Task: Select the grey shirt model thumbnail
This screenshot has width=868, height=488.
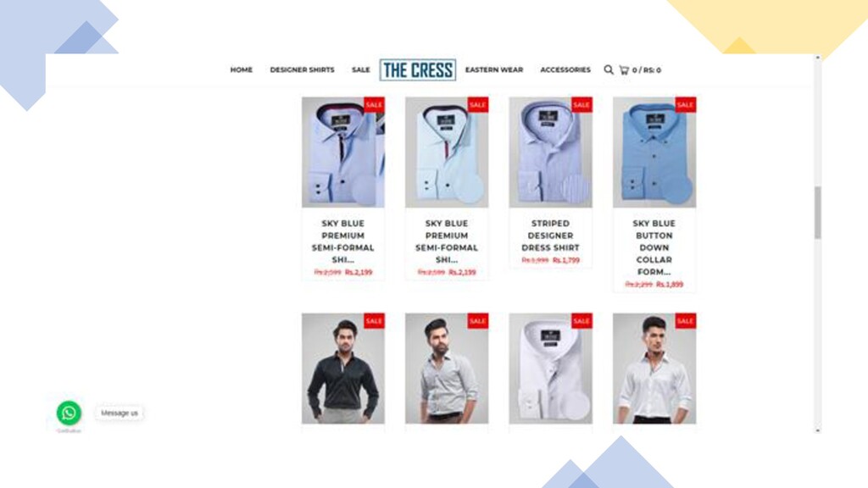Action: (x=447, y=369)
